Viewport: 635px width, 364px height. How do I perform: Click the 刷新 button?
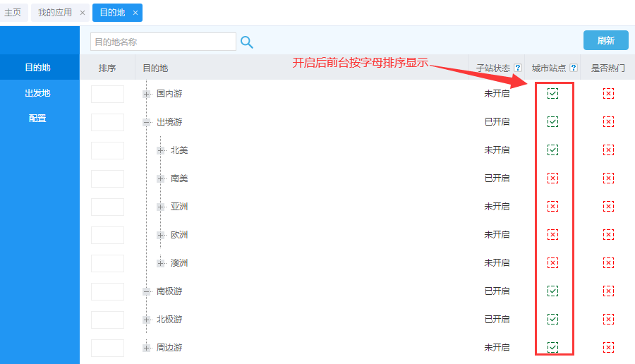[605, 40]
